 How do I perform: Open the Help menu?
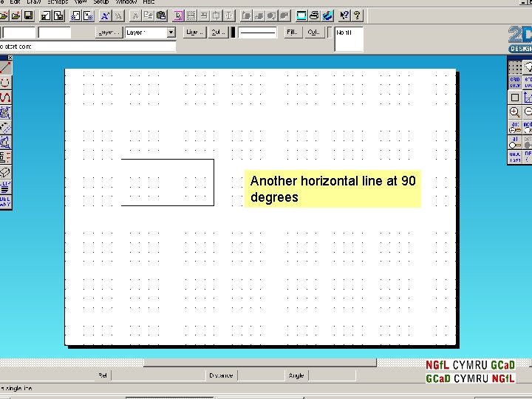point(149,1)
